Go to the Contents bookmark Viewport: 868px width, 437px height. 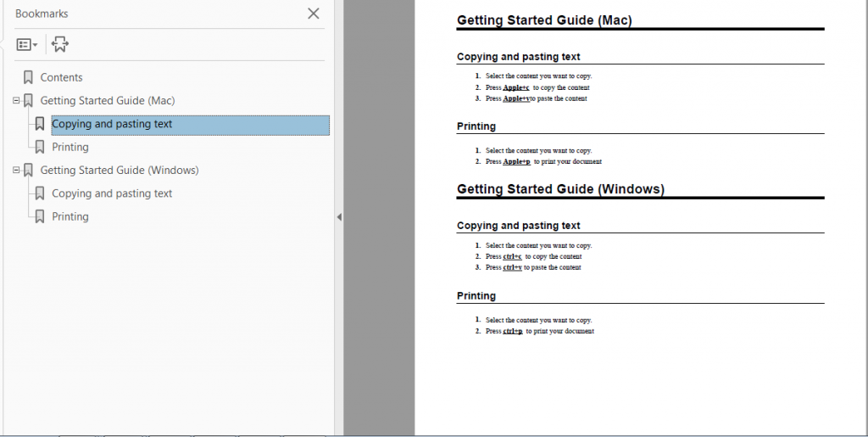pos(62,77)
